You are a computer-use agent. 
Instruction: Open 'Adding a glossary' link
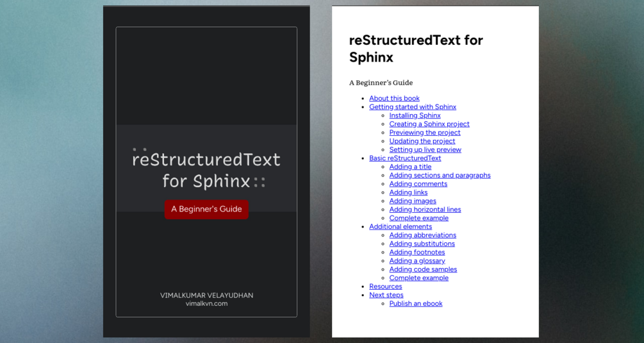click(417, 261)
